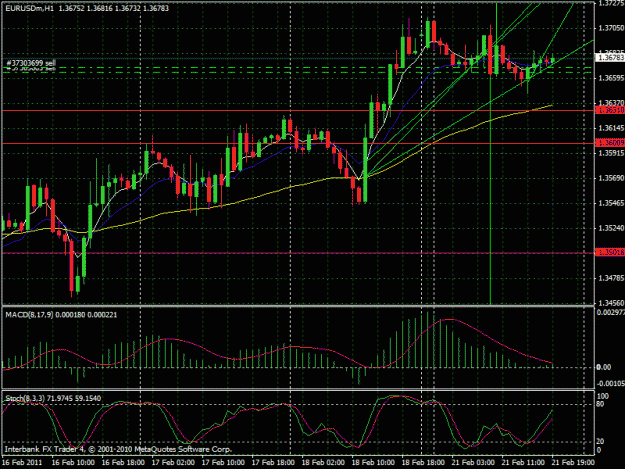Screen dimensions: 625x469
Task: Click time axis label 16 Feb 10:00
Action: click(73, 463)
